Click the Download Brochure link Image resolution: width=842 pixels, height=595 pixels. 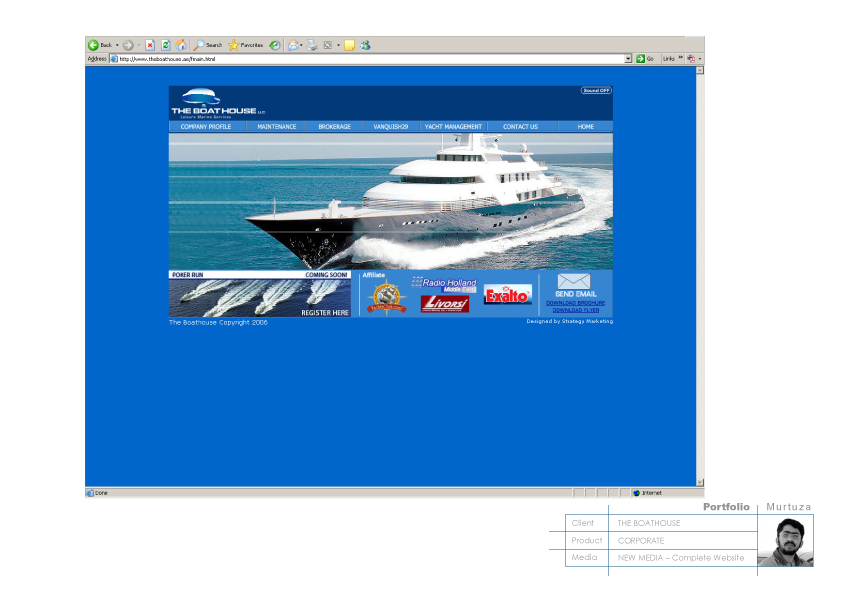(575, 303)
